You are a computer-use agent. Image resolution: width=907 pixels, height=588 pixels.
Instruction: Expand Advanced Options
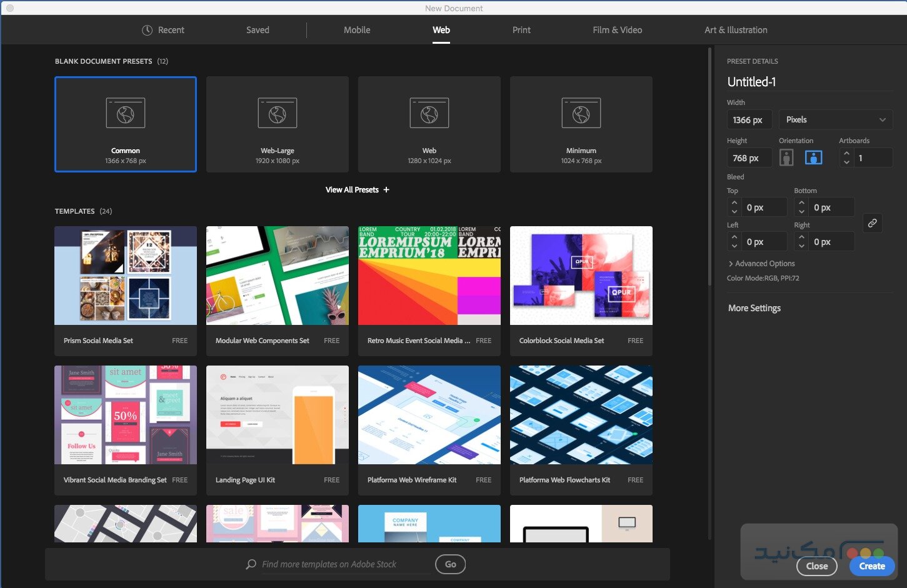point(761,263)
